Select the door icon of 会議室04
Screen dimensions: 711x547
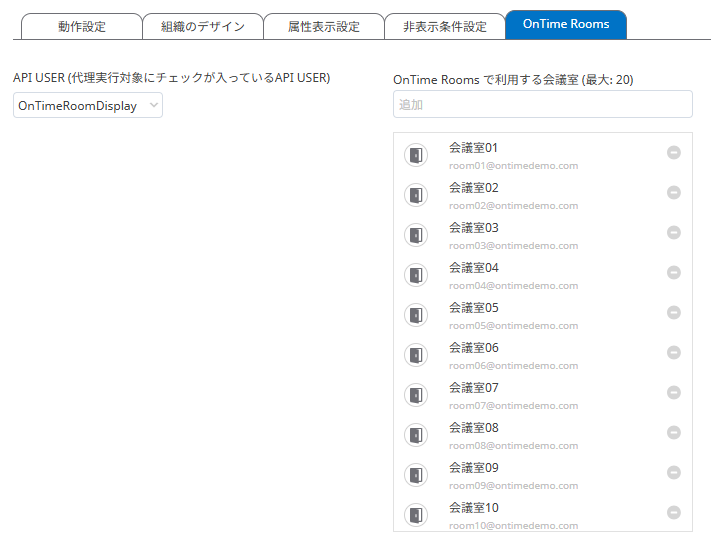pos(416,275)
